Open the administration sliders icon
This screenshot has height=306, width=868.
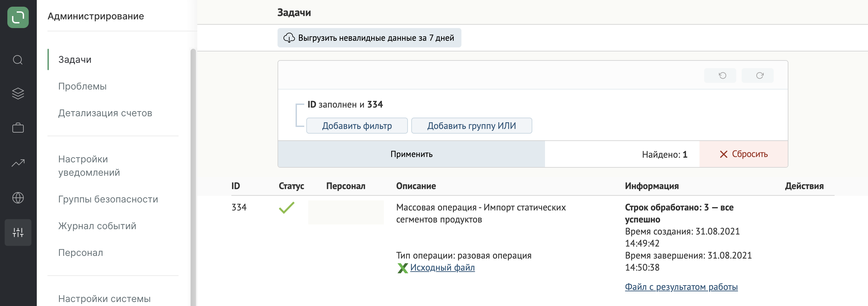(x=18, y=232)
